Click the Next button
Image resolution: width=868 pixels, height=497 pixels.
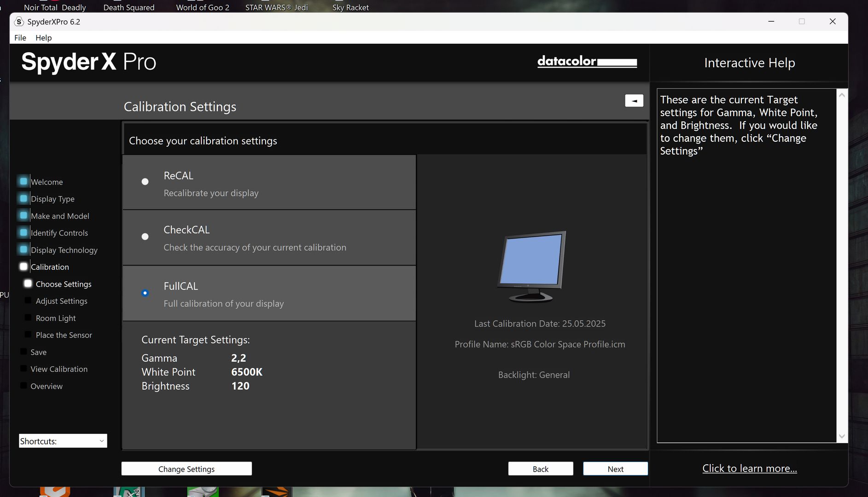click(615, 469)
